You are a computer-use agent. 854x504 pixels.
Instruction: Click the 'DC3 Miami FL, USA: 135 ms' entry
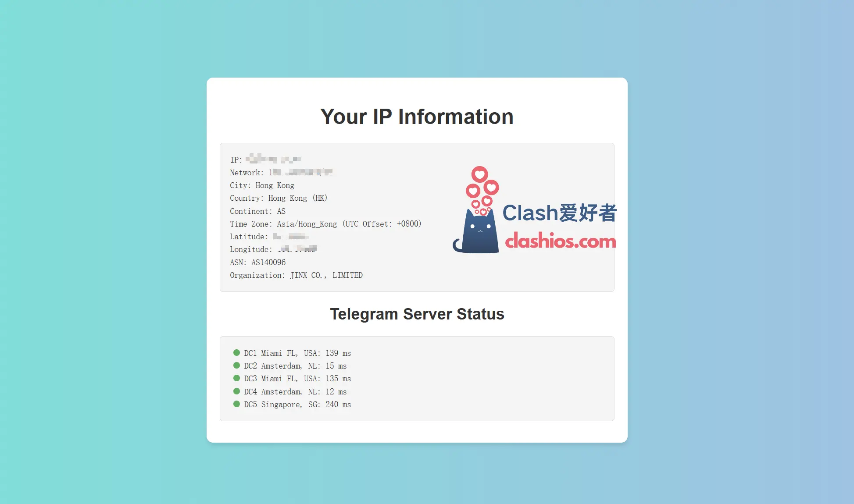pyautogui.click(x=297, y=379)
